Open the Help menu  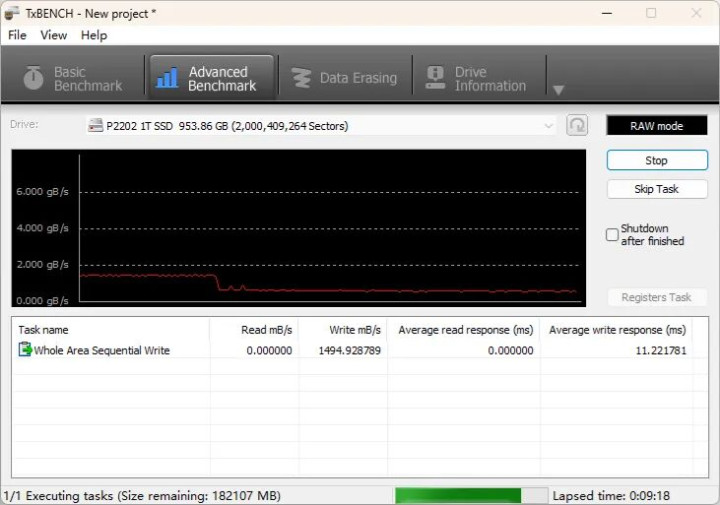[x=94, y=35]
